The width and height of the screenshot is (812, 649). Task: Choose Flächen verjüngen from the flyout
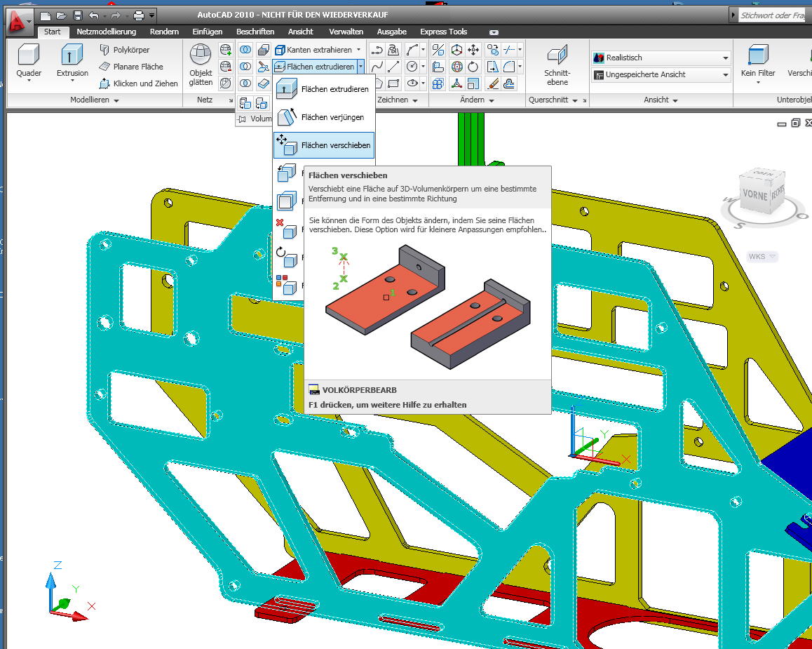click(x=324, y=117)
